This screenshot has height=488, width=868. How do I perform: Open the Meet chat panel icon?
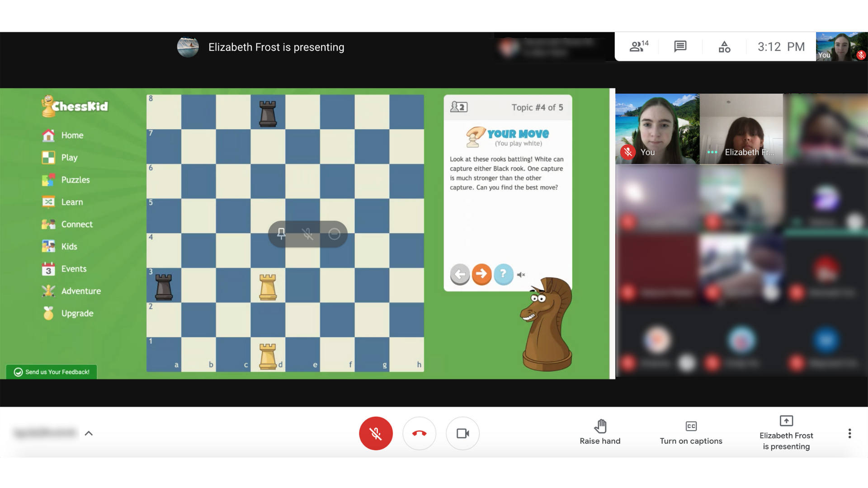[679, 47]
